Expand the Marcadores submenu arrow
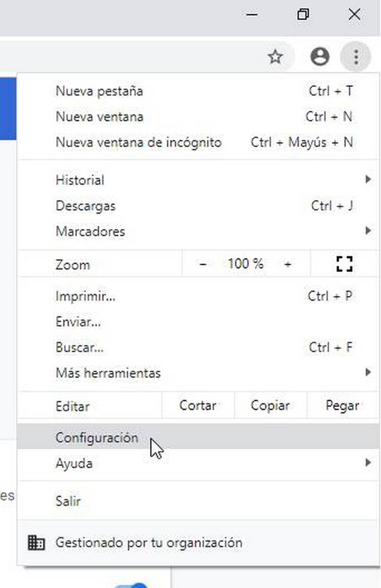 click(368, 230)
